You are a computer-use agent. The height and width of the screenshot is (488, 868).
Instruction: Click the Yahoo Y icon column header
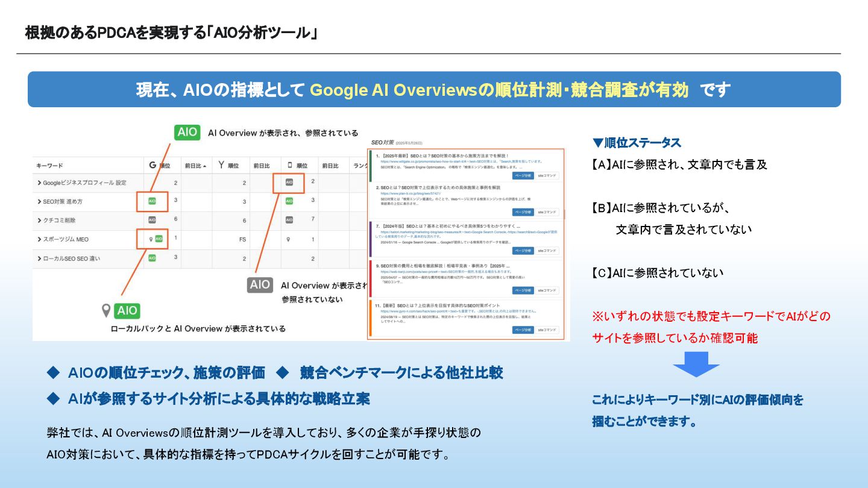coord(221,164)
